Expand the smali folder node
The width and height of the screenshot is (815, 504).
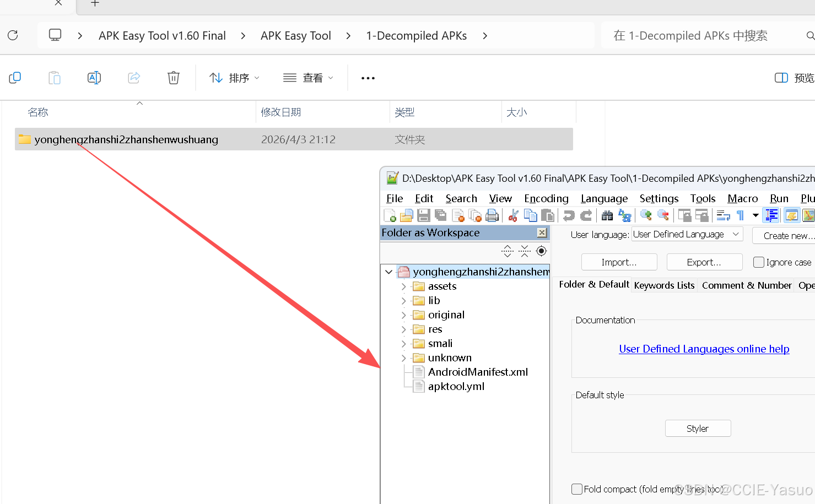404,344
